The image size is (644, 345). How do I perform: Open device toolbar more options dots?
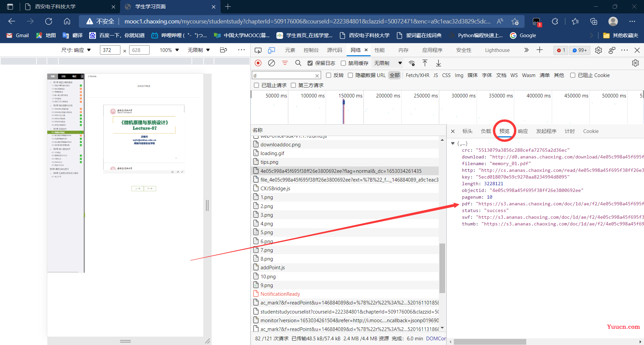pos(241,50)
